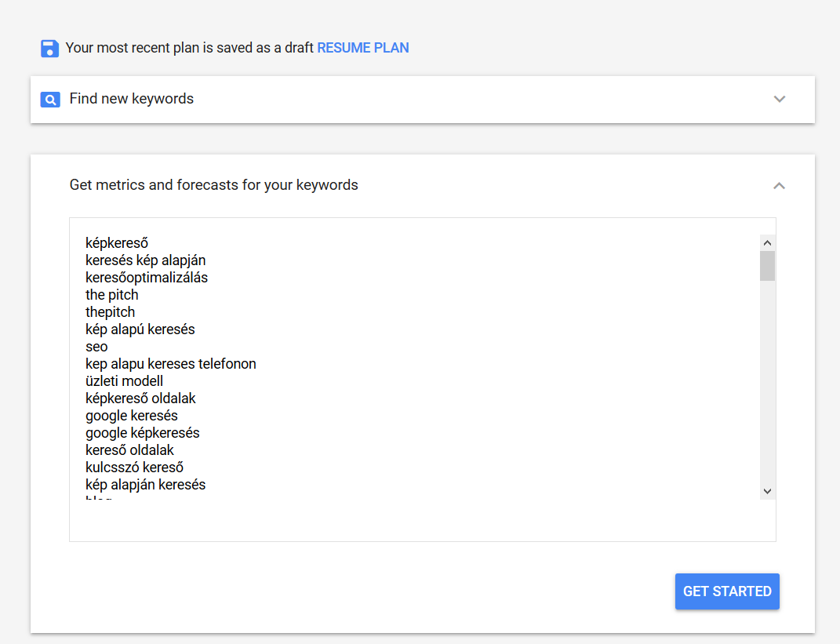Click the 'üzleti modell' keyword line

coord(124,381)
